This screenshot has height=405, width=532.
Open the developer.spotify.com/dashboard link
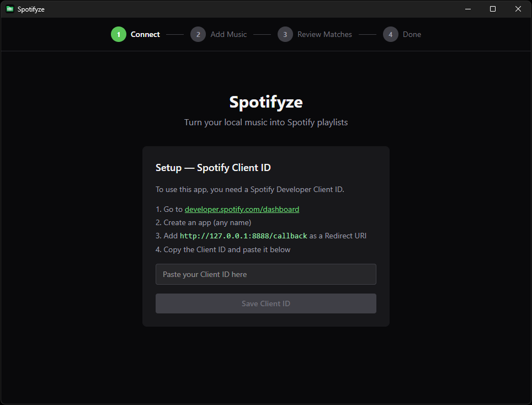242,209
